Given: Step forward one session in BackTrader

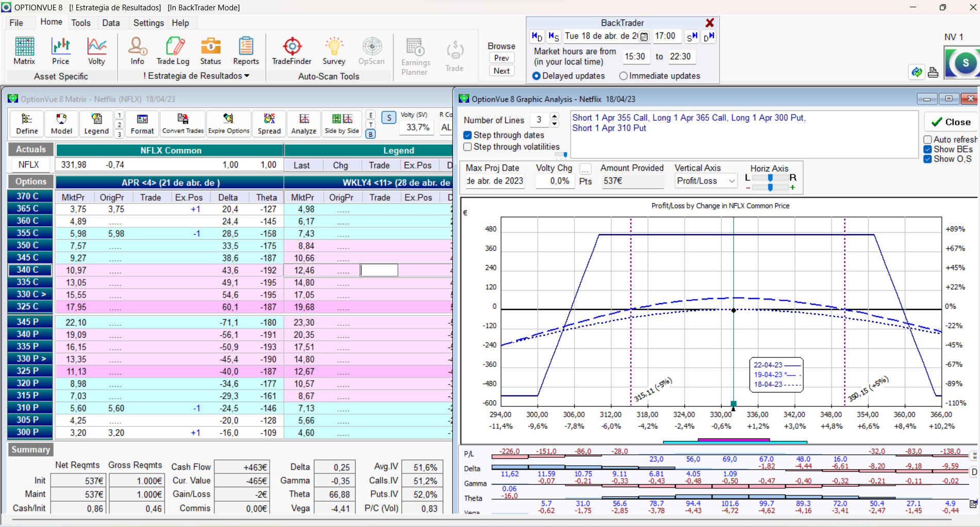Looking at the screenshot, I should tap(692, 37).
